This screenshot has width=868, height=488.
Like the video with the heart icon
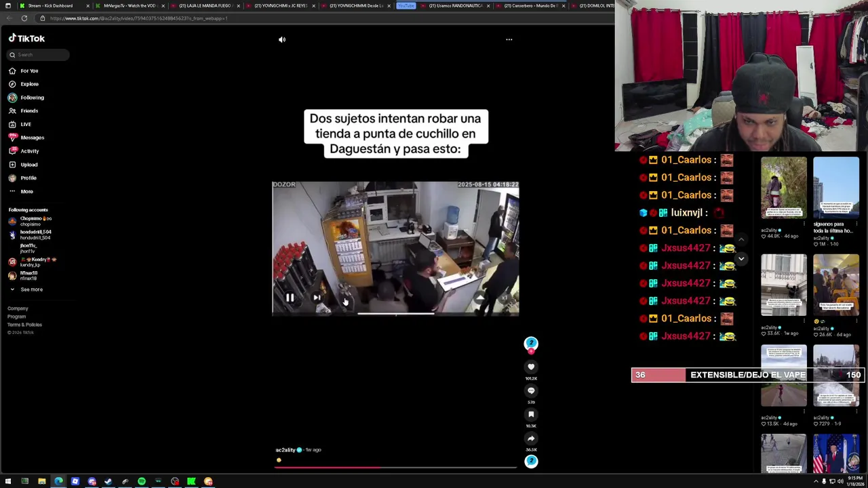(x=531, y=367)
